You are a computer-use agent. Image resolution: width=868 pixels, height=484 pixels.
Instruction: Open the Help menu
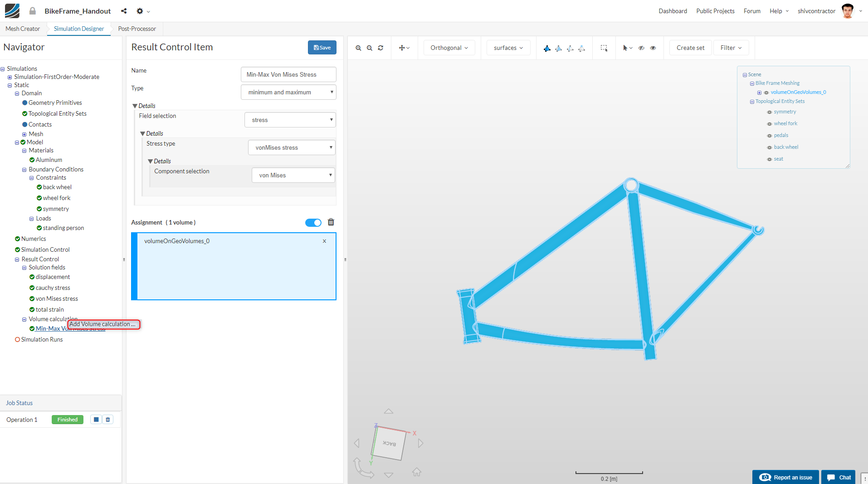pyautogui.click(x=779, y=11)
